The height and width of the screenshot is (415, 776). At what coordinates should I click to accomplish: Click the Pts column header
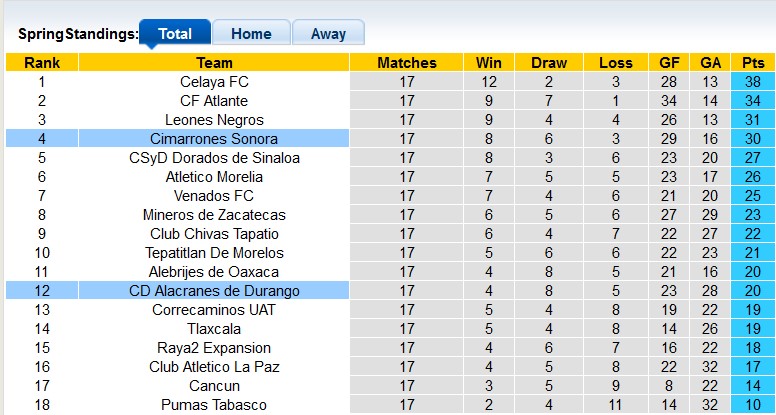pyautogui.click(x=752, y=63)
